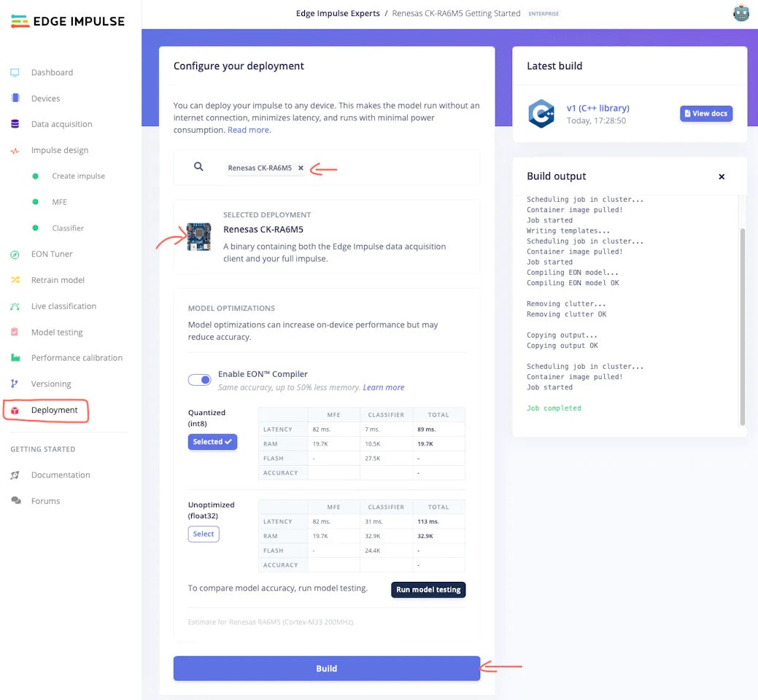Go to Dashboard in sidebar
Image resolution: width=758 pixels, height=700 pixels.
tap(53, 72)
